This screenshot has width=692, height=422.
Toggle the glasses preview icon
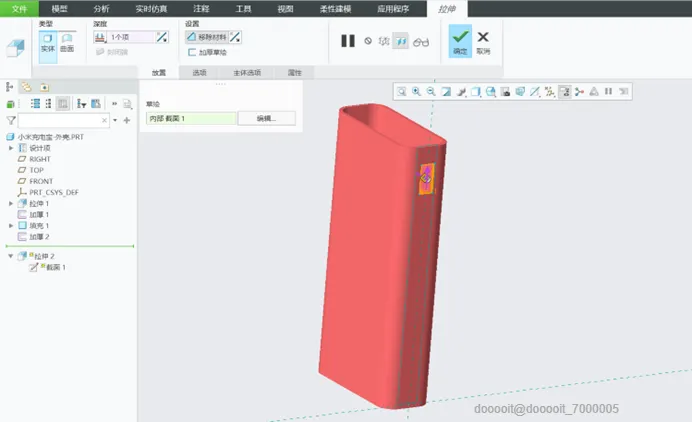421,42
